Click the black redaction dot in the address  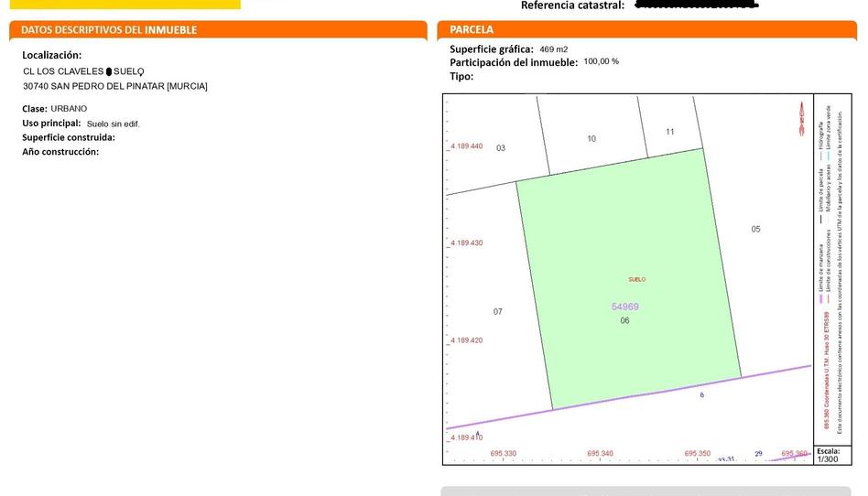[109, 70]
